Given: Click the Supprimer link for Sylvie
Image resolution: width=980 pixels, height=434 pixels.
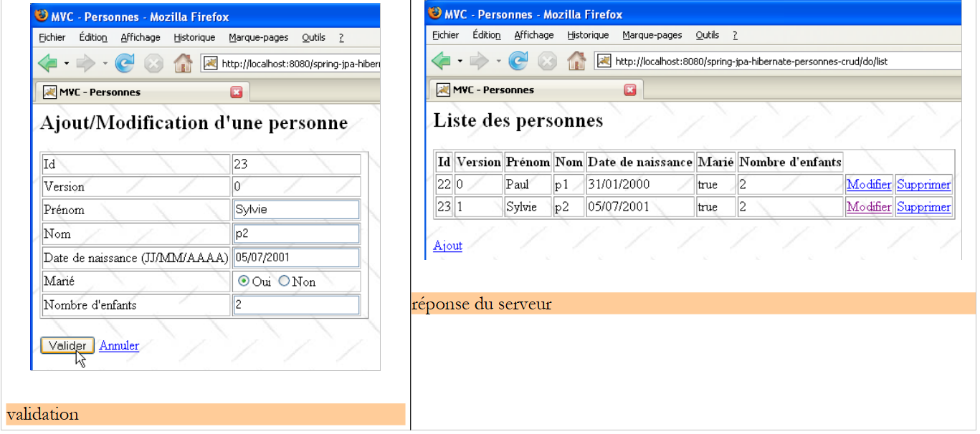Looking at the screenshot, I should coord(923,207).
